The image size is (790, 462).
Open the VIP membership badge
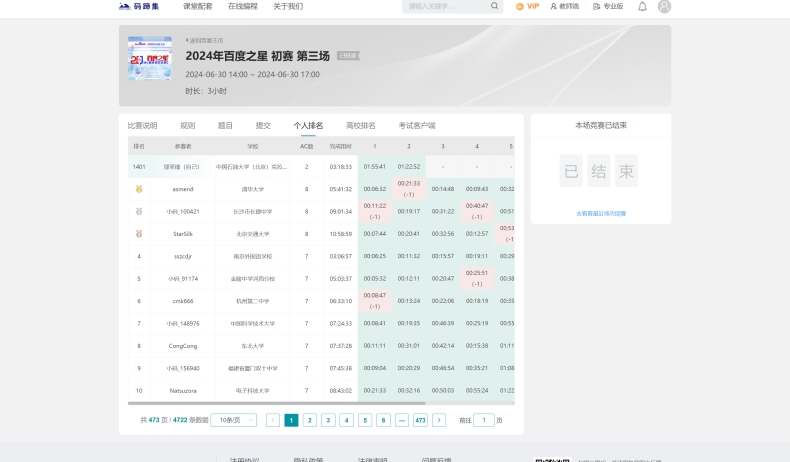pos(527,6)
